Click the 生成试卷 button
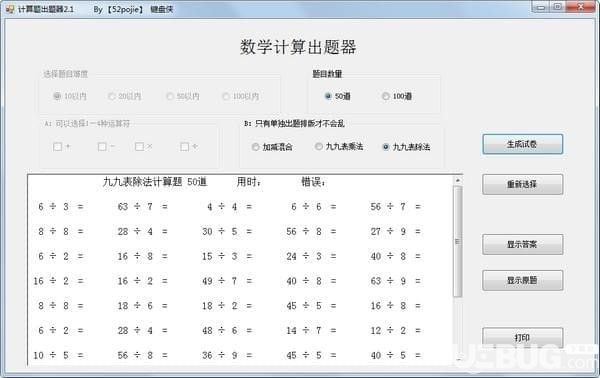 click(522, 144)
